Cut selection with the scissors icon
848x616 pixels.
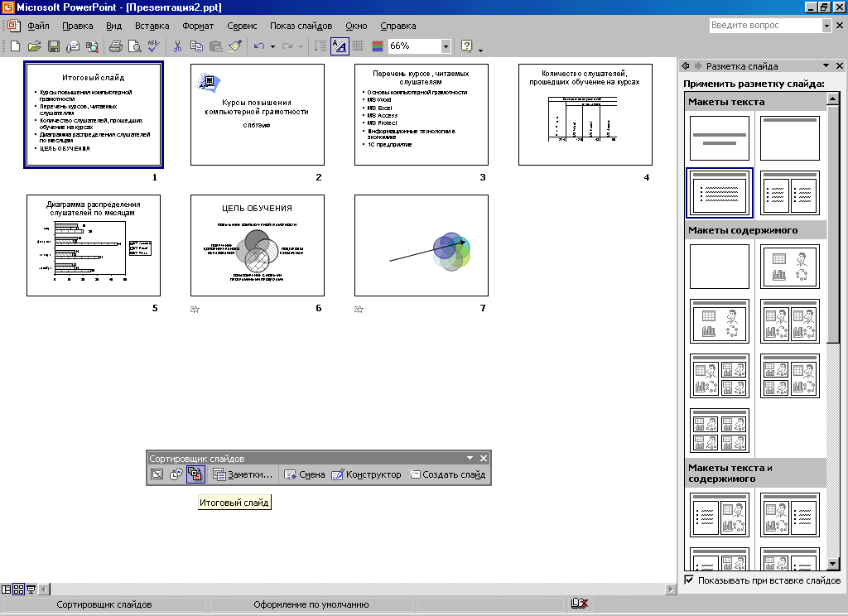pyautogui.click(x=177, y=46)
